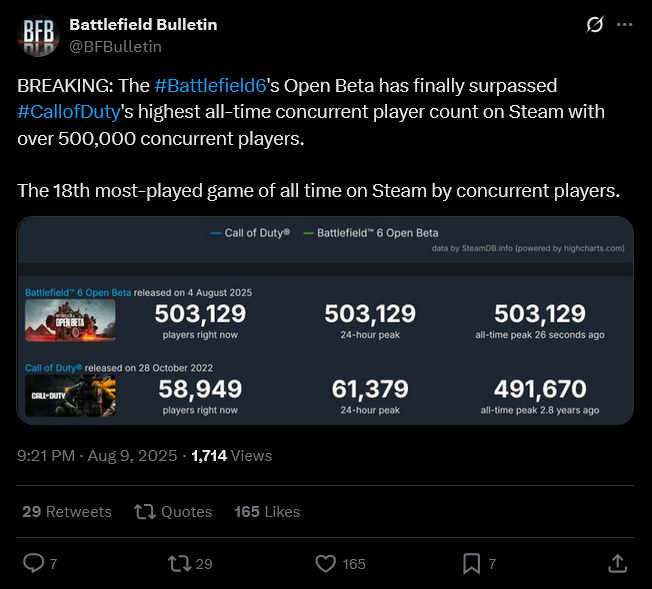
Task: Open the Call of Duty game thumbnail
Action: coord(70,396)
